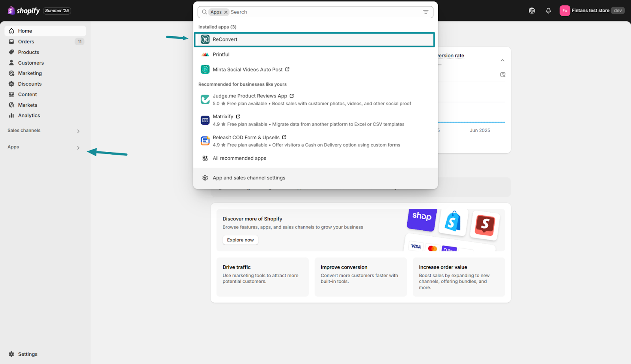Expand the Sales channels section
The height and width of the screenshot is (364, 631).
coord(78,131)
